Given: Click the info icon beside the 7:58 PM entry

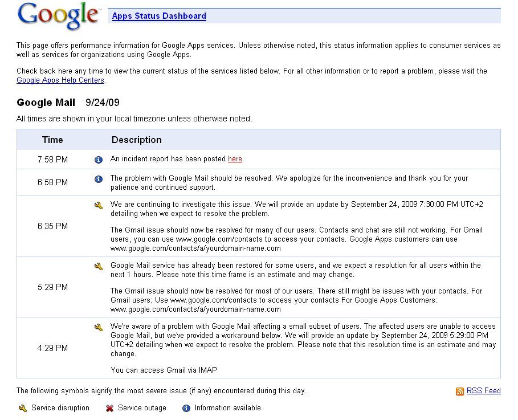Looking at the screenshot, I should [98, 160].
